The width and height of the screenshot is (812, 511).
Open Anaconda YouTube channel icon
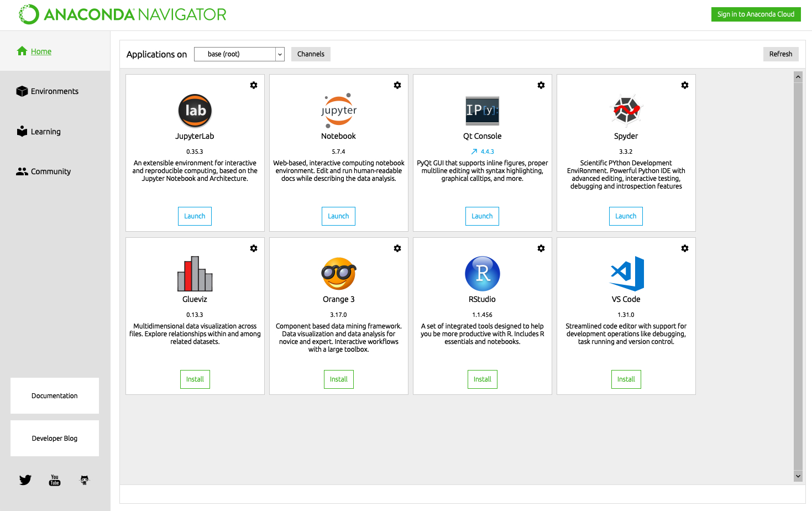coord(55,480)
